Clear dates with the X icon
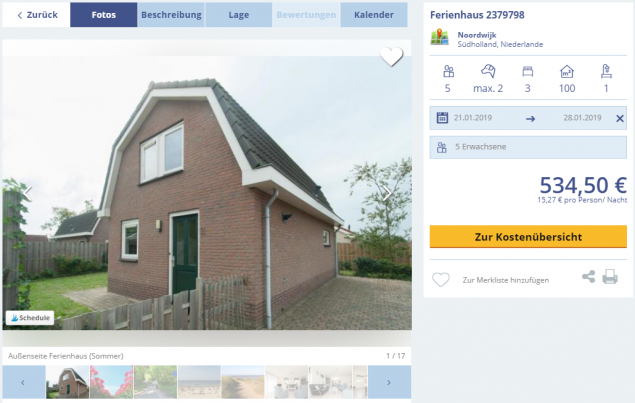The height and width of the screenshot is (403, 635). coord(620,118)
